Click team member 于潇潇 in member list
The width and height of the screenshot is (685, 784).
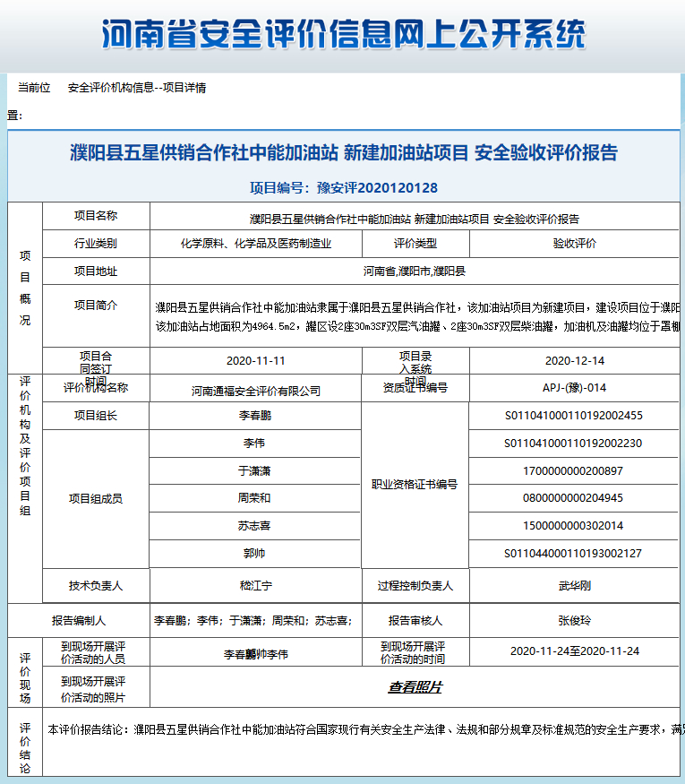tap(254, 471)
